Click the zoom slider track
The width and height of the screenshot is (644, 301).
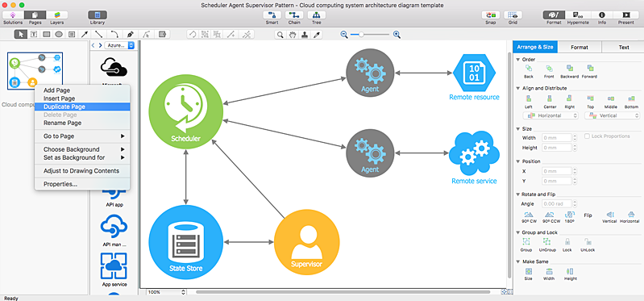coord(371,35)
